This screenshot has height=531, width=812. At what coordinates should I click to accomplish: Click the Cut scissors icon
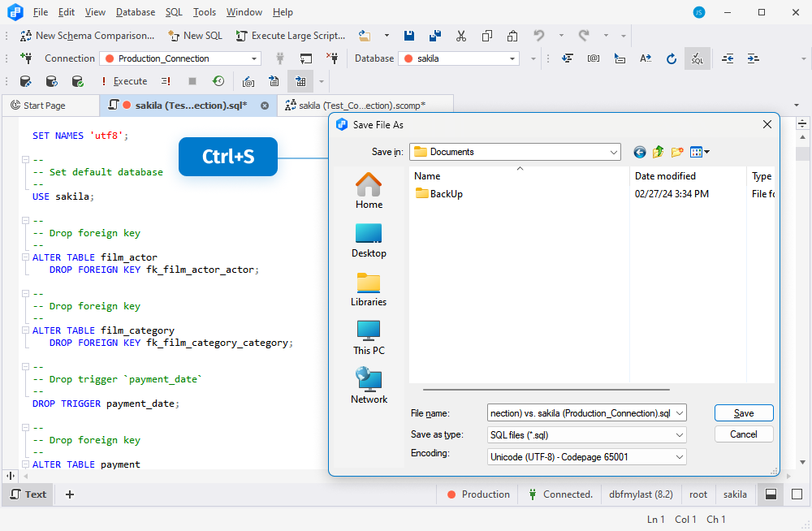(461, 36)
